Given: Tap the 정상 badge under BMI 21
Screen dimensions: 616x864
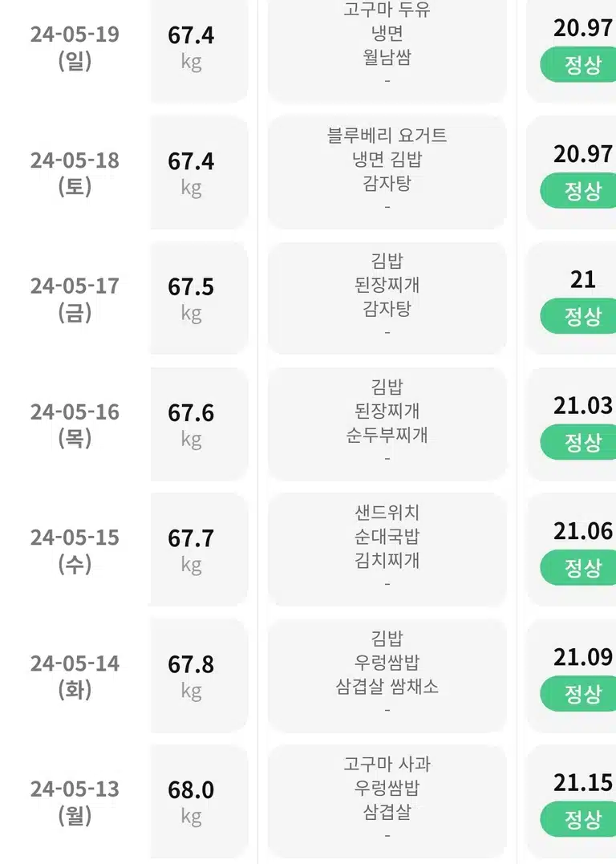Looking at the screenshot, I should (x=578, y=316).
